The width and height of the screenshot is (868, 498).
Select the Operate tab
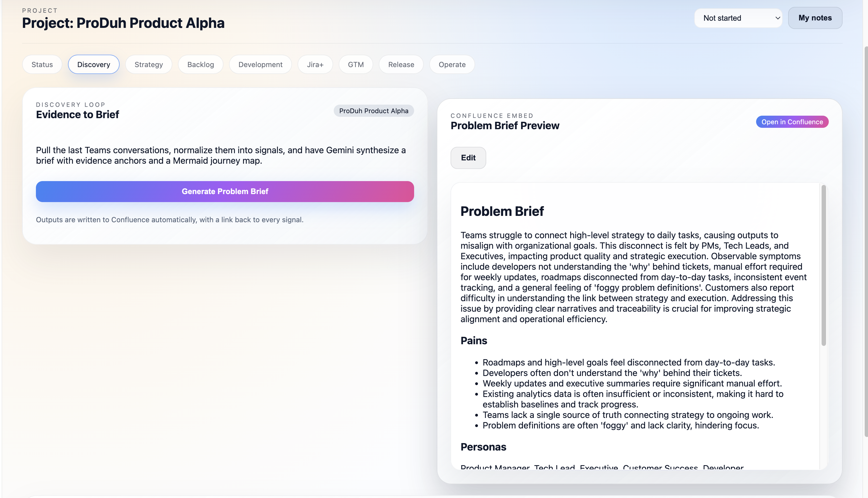452,64
